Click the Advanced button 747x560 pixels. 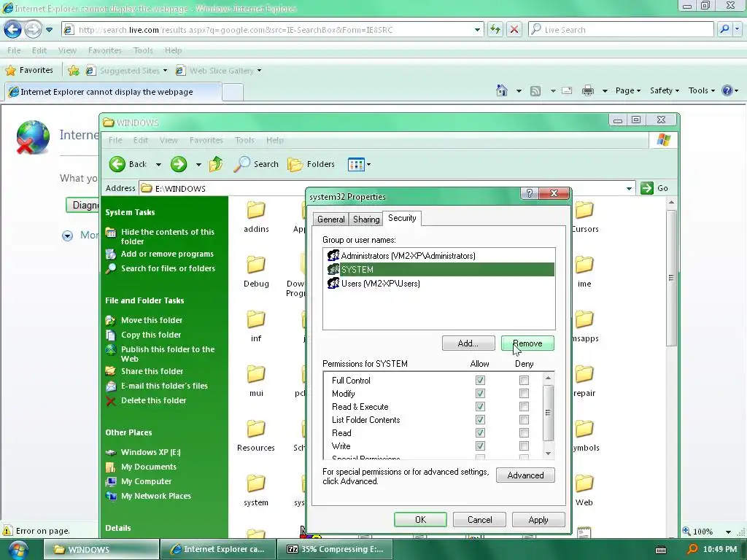(x=525, y=475)
